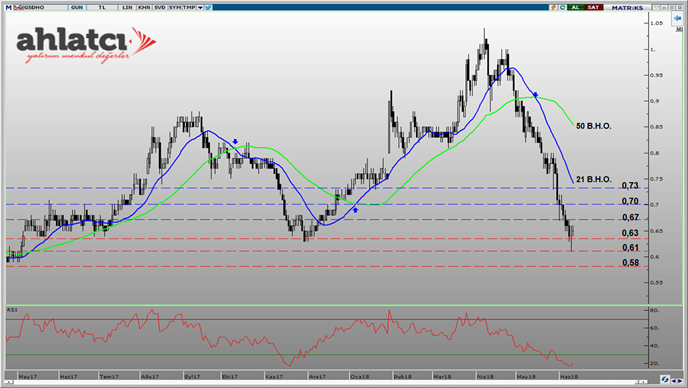Click the Matriks M icon
The width and height of the screenshot is (688, 388).
pyautogui.click(x=8, y=7)
